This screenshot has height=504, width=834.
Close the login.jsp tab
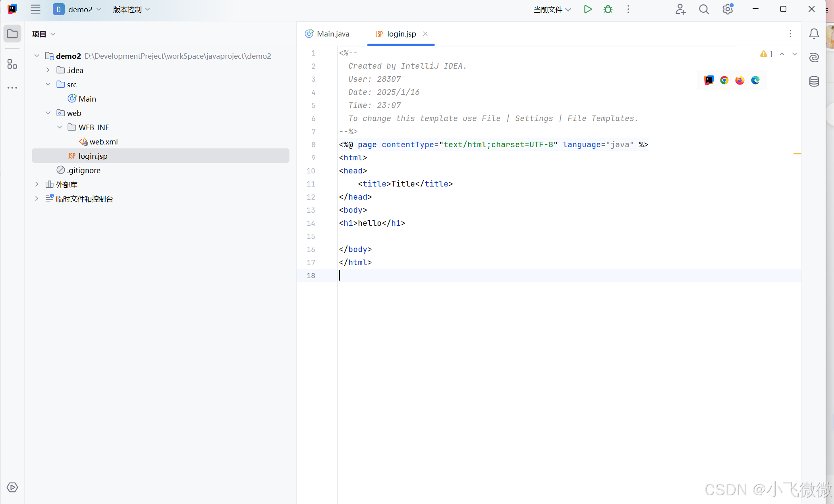pos(425,34)
